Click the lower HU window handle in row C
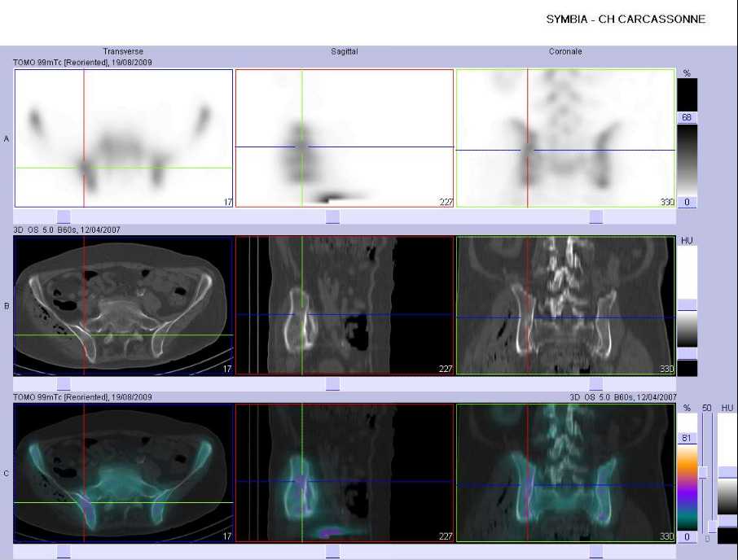Screen dimensions: 738x560 pyautogui.click(x=727, y=521)
